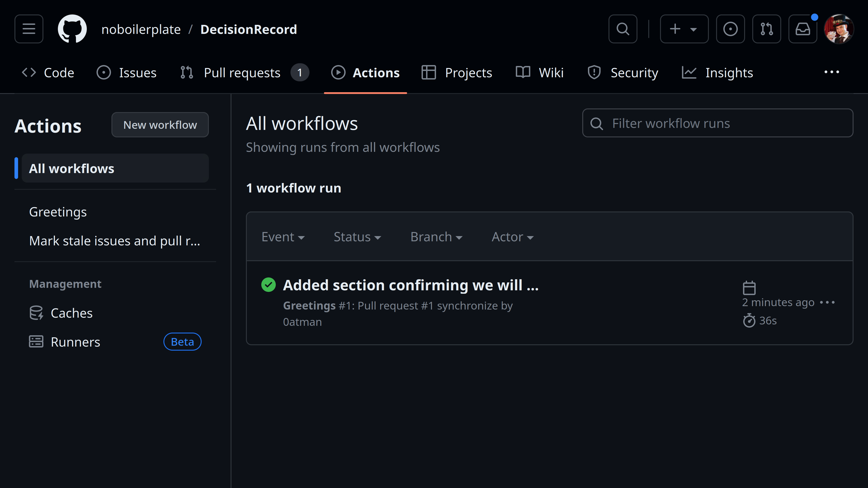Expand the Event filter dropdown
Image resolution: width=868 pixels, height=488 pixels.
click(283, 237)
